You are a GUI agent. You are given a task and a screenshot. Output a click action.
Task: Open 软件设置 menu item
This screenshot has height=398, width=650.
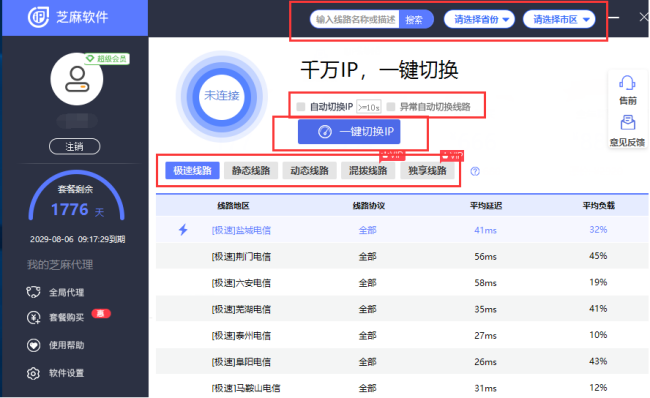(x=66, y=373)
